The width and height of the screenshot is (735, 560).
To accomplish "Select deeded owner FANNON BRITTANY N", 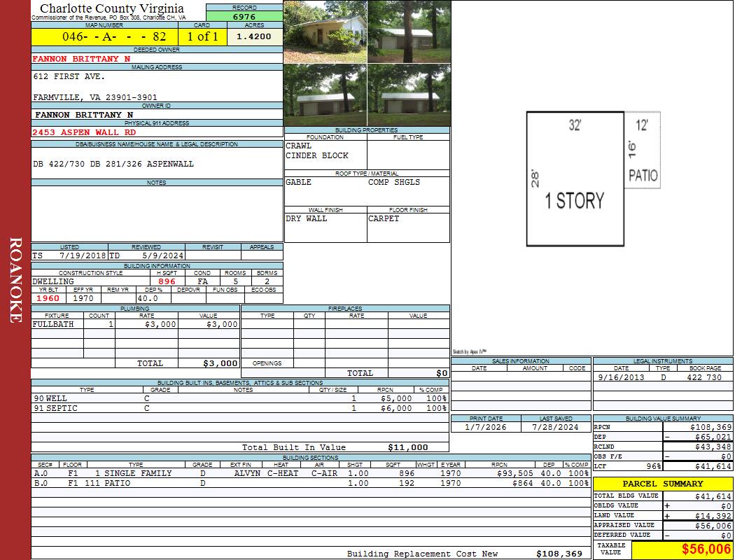I will (x=82, y=59).
